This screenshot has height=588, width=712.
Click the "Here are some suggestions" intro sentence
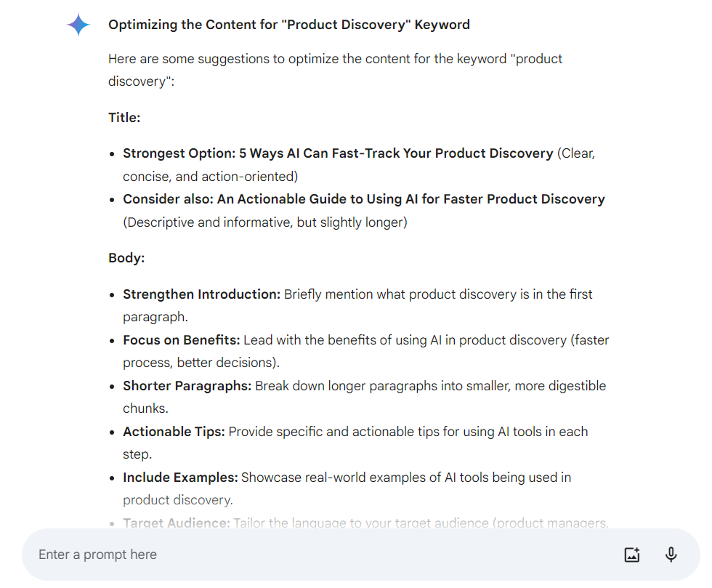[x=334, y=59]
